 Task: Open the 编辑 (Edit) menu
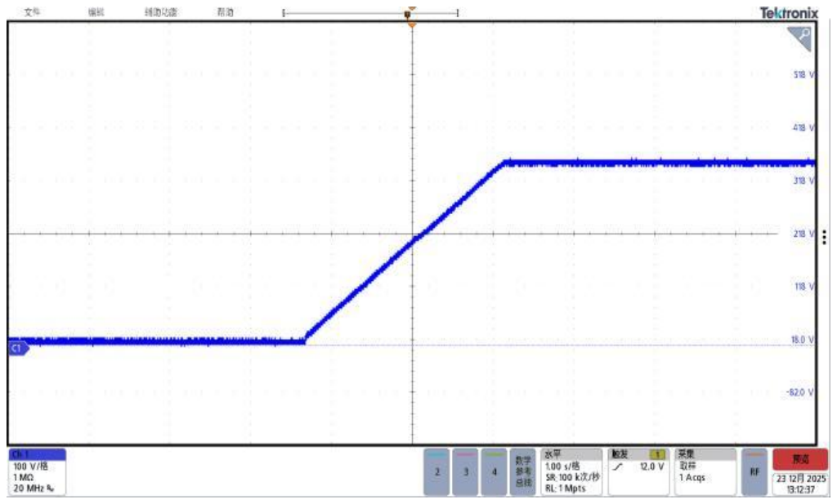coord(96,11)
